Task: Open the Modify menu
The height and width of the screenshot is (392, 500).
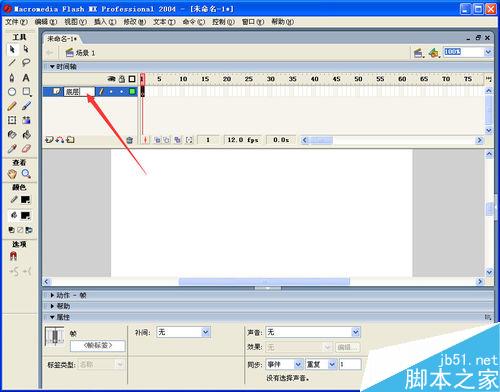Action: (x=135, y=22)
